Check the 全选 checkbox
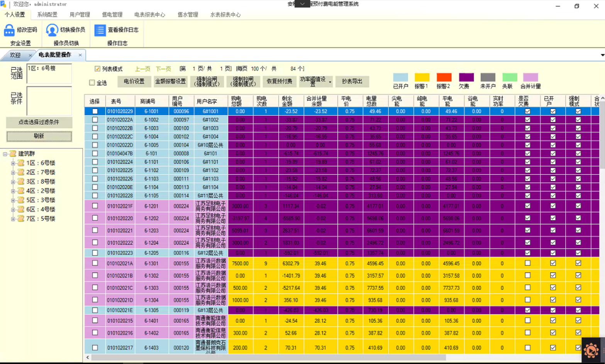The height and width of the screenshot is (364, 605). pos(92,83)
